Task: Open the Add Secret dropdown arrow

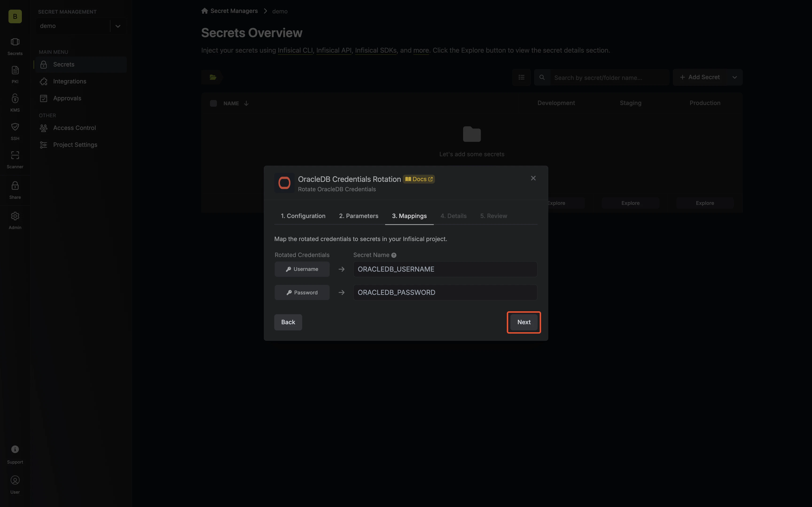Action: coord(734,78)
